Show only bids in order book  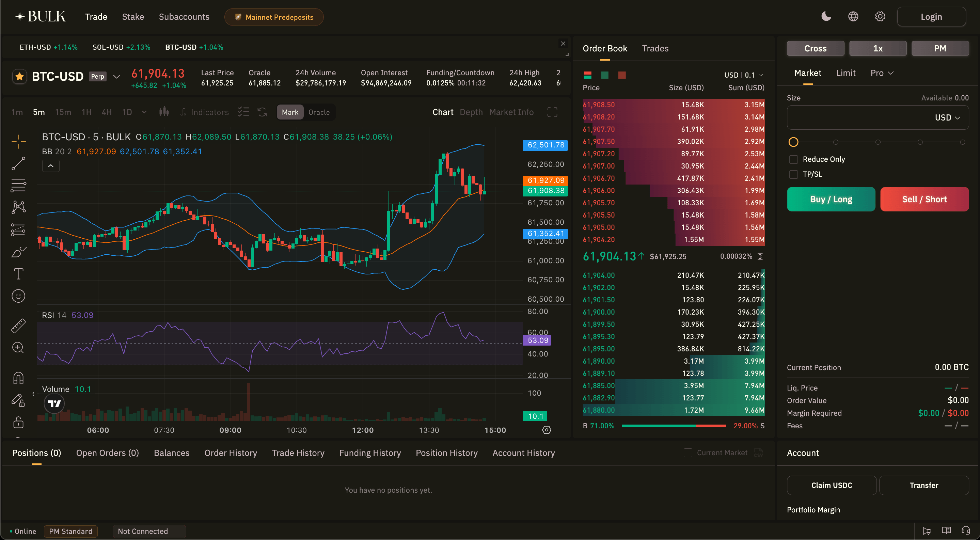point(604,75)
